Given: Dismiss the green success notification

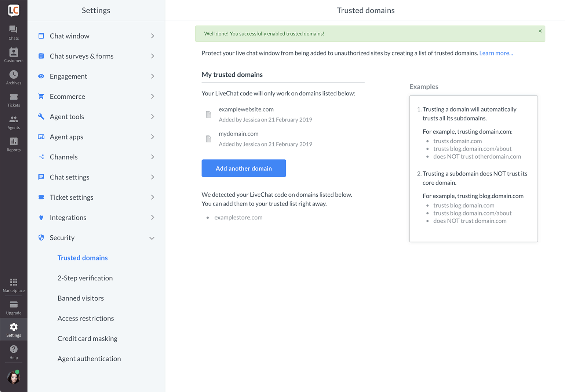Looking at the screenshot, I should [x=540, y=31].
